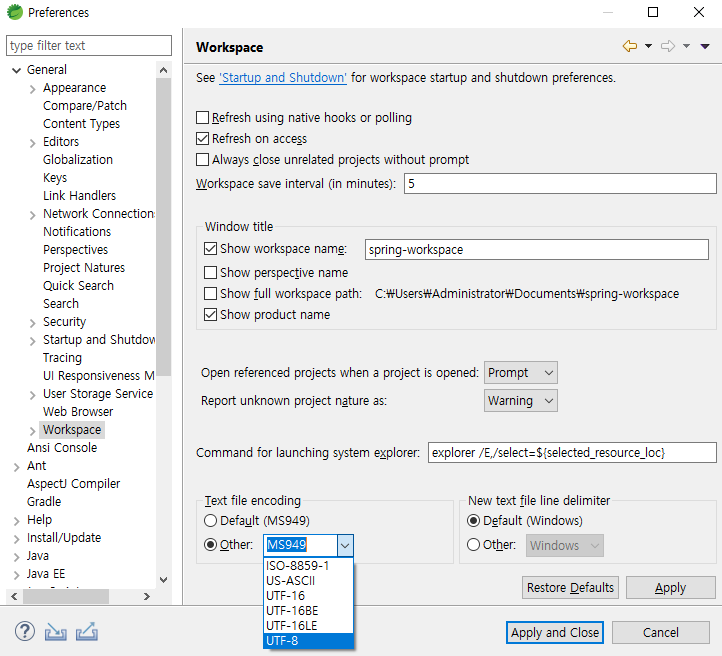Select Gradle in preferences tree
The width and height of the screenshot is (722, 656).
44,501
